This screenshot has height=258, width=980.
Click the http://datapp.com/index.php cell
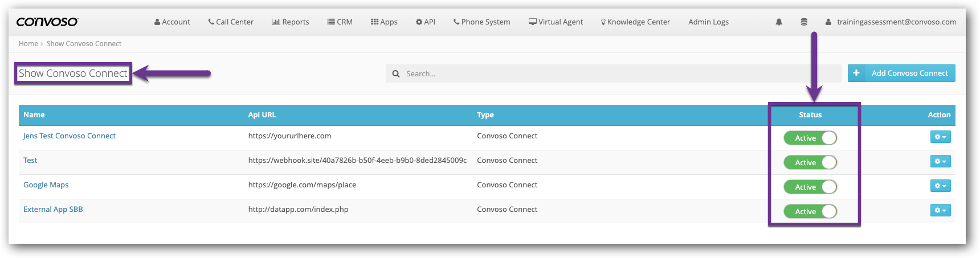tap(298, 210)
